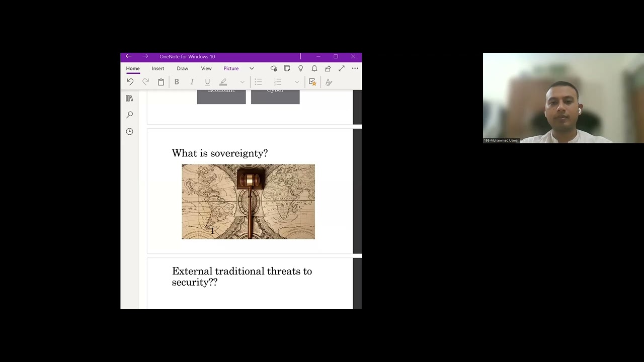Image resolution: width=644 pixels, height=362 pixels.
Task: Open the Styles formatting button
Action: tap(329, 82)
